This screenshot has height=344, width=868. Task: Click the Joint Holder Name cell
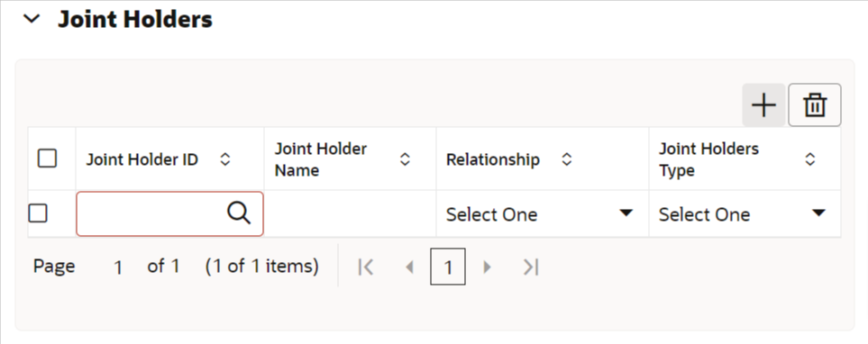point(350,214)
